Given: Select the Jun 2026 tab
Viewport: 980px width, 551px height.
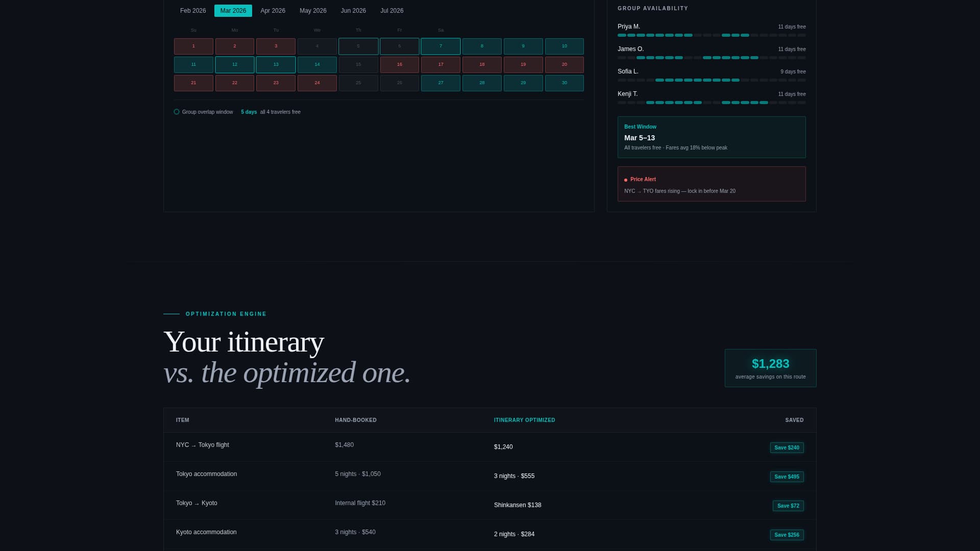Looking at the screenshot, I should 353,10.
